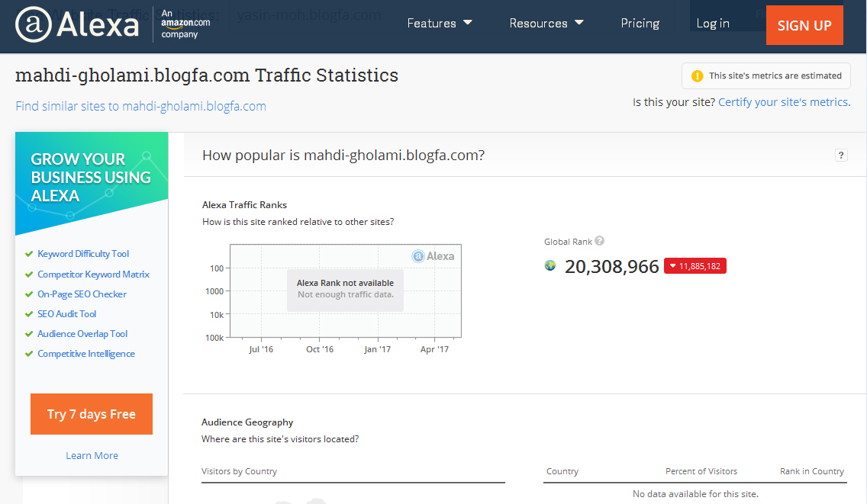The height and width of the screenshot is (504, 867).
Task: Click the Alexa watermark icon in chart
Action: (418, 256)
